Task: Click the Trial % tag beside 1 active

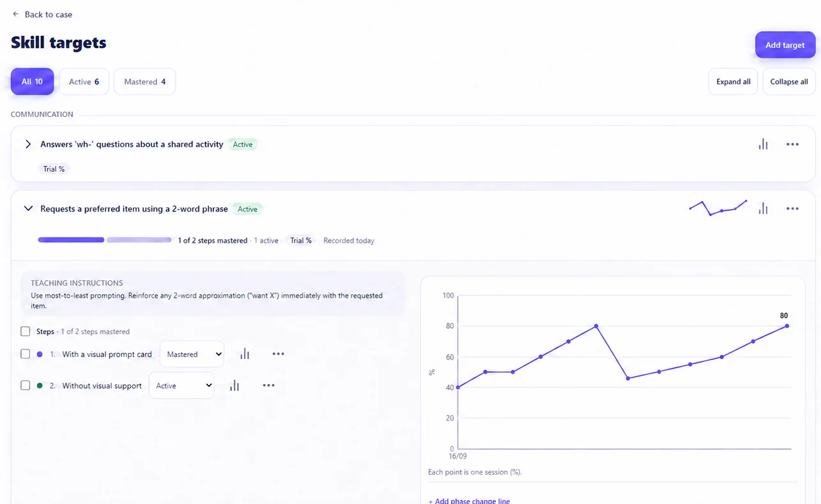Action: point(301,241)
